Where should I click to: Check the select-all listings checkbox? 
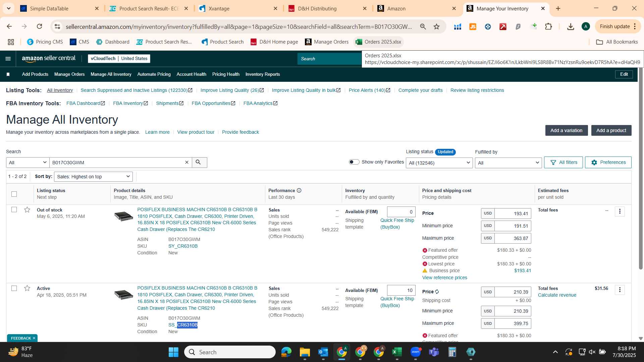14,194
